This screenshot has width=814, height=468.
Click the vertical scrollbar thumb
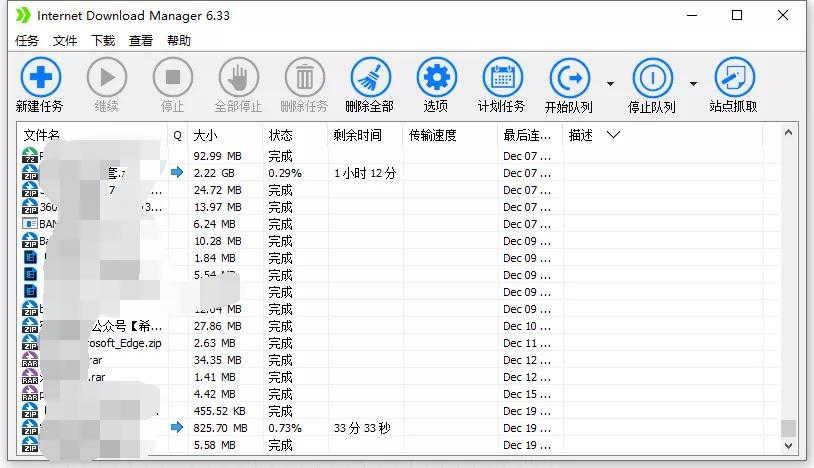788,429
